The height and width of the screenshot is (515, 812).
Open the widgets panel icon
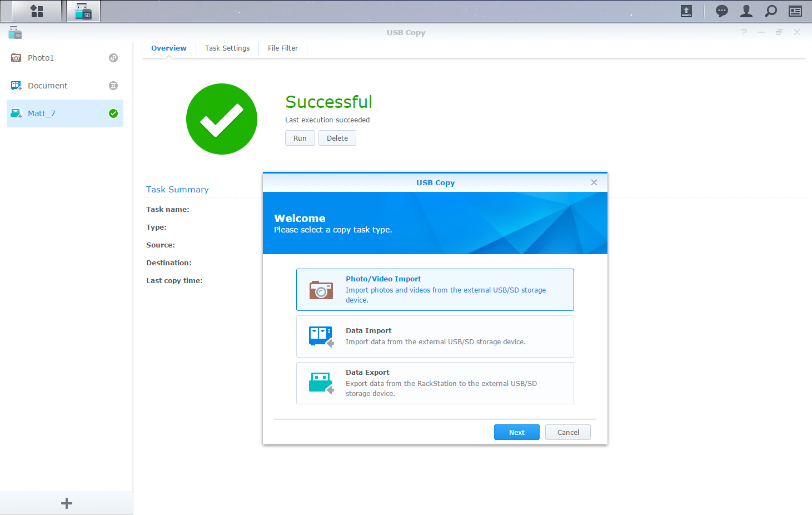point(795,11)
